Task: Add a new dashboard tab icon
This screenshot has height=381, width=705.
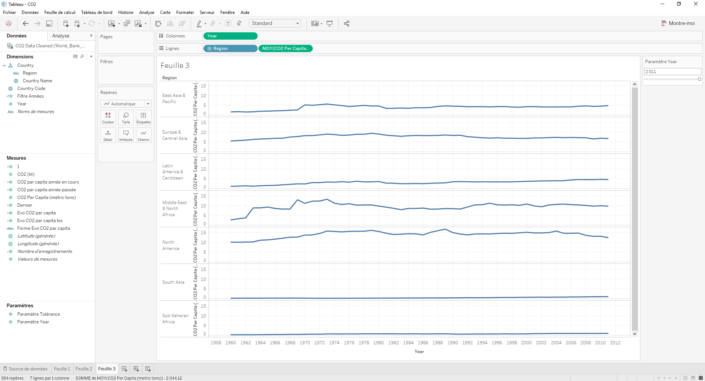Action: point(136,369)
